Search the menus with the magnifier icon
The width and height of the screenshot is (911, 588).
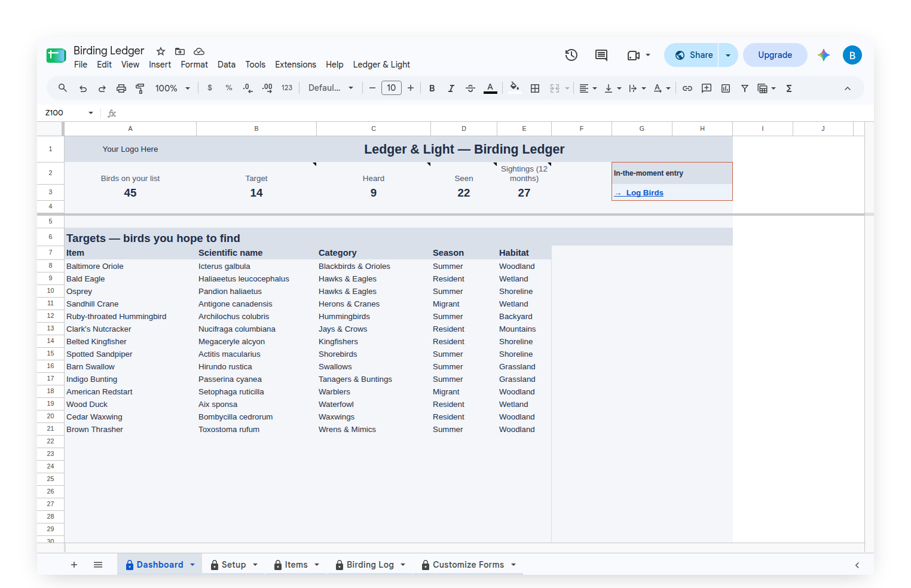[63, 88]
